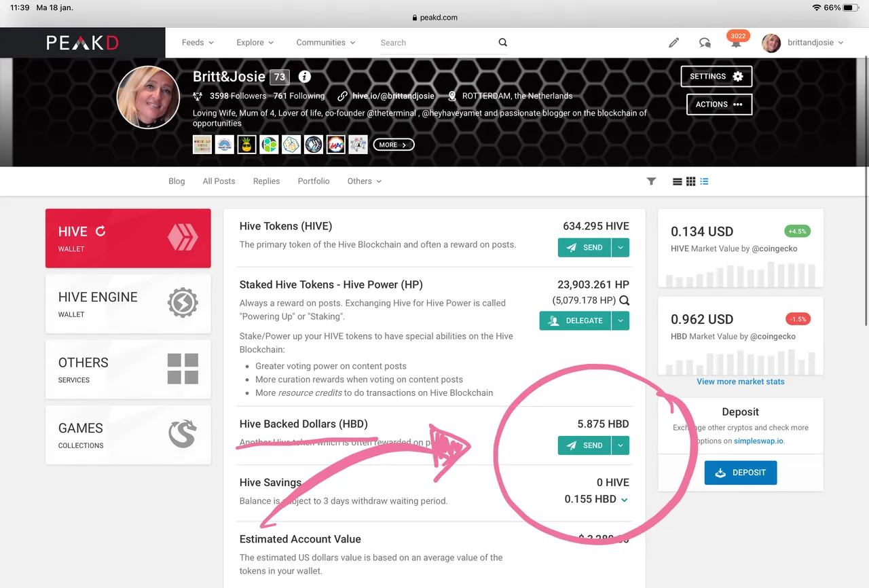
Task: Switch to grid view icon
Action: coord(690,181)
